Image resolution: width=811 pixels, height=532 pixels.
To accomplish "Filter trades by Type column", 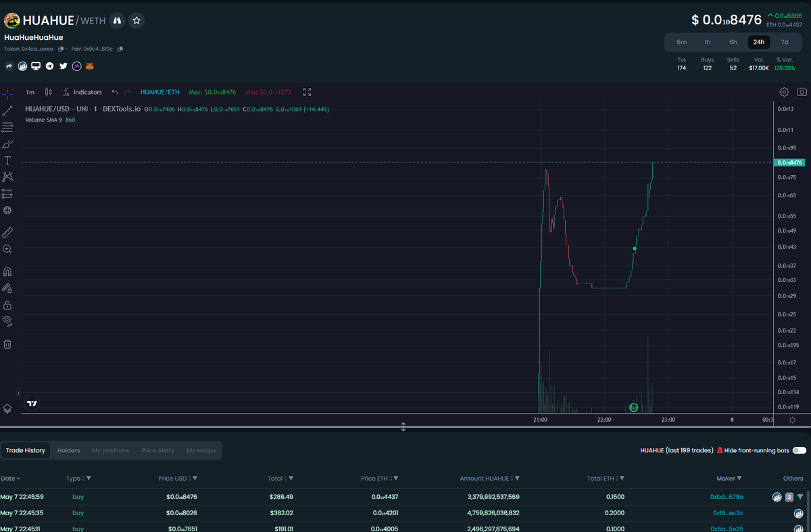I will tap(89, 478).
